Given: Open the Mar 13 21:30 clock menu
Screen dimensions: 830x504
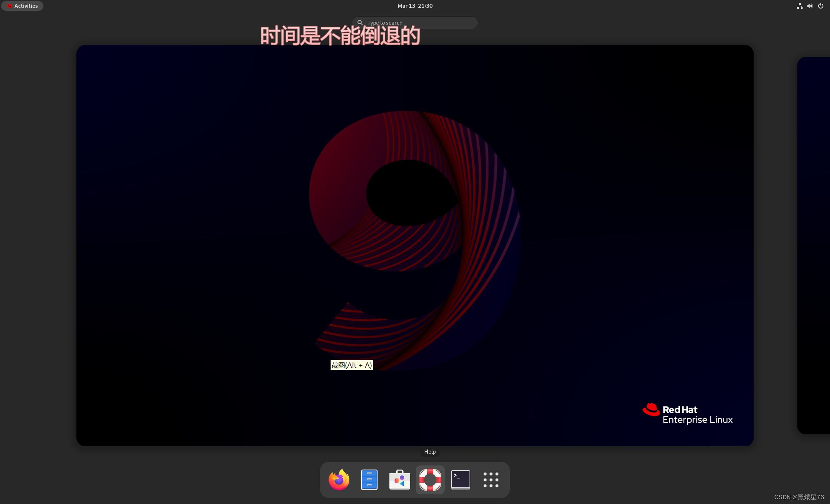Looking at the screenshot, I should pos(415,6).
